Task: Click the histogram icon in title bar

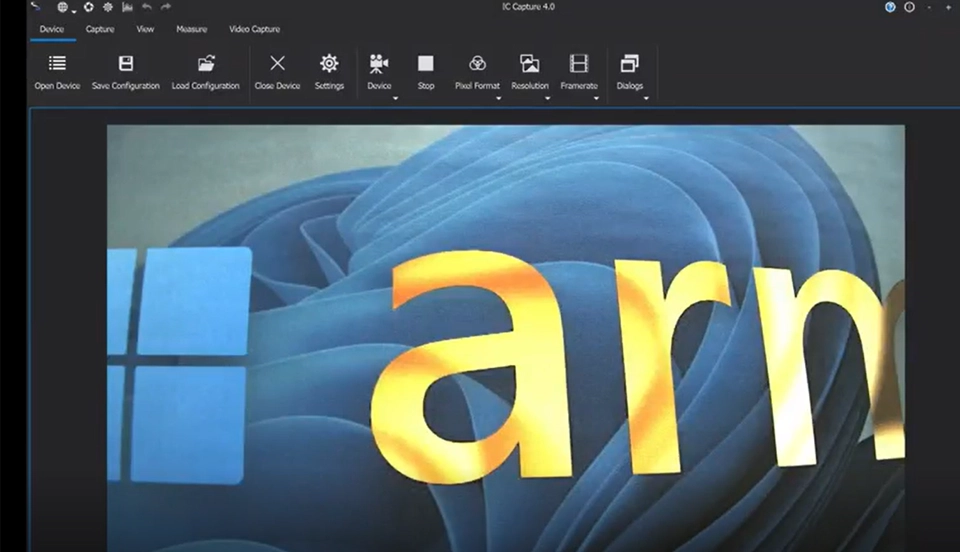Action: (x=127, y=7)
